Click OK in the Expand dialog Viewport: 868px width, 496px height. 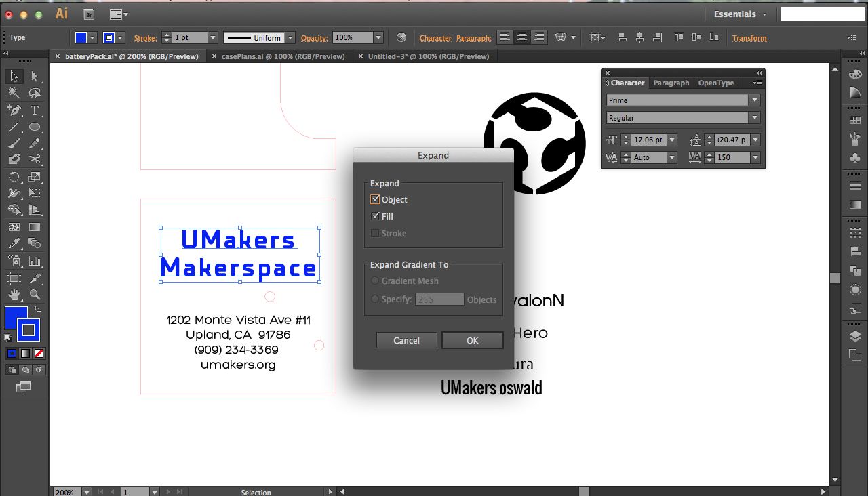473,340
